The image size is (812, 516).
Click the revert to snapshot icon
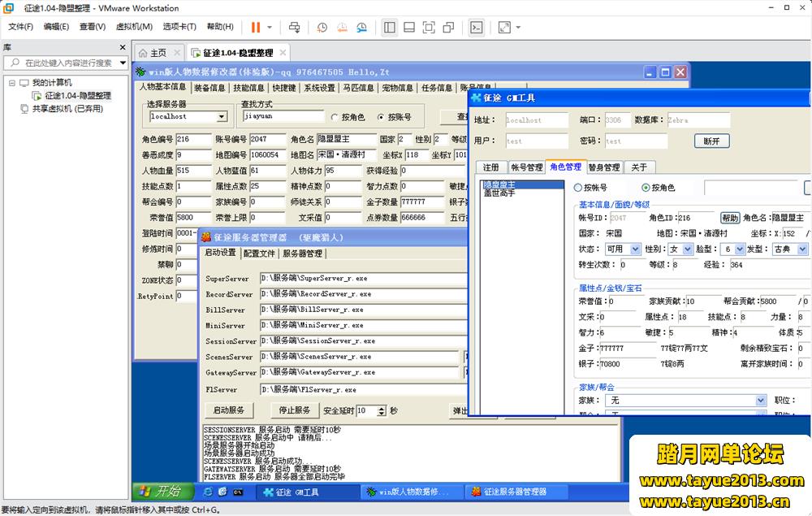coord(342,27)
